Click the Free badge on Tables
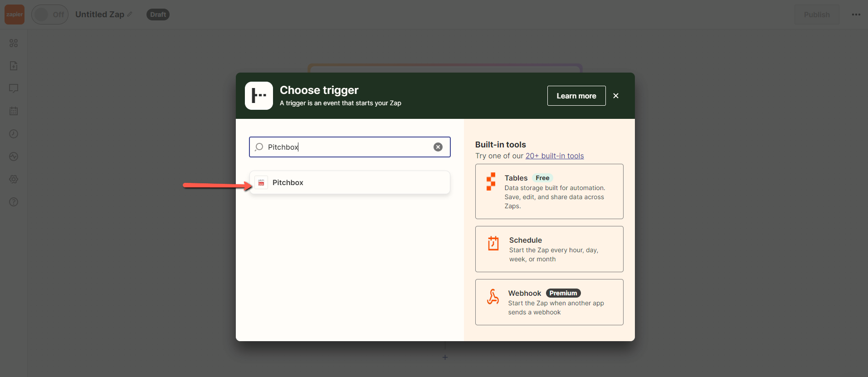The height and width of the screenshot is (377, 868). coord(542,178)
